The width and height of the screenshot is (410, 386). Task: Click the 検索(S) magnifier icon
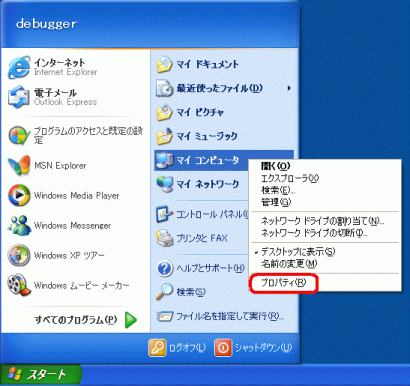(x=165, y=292)
